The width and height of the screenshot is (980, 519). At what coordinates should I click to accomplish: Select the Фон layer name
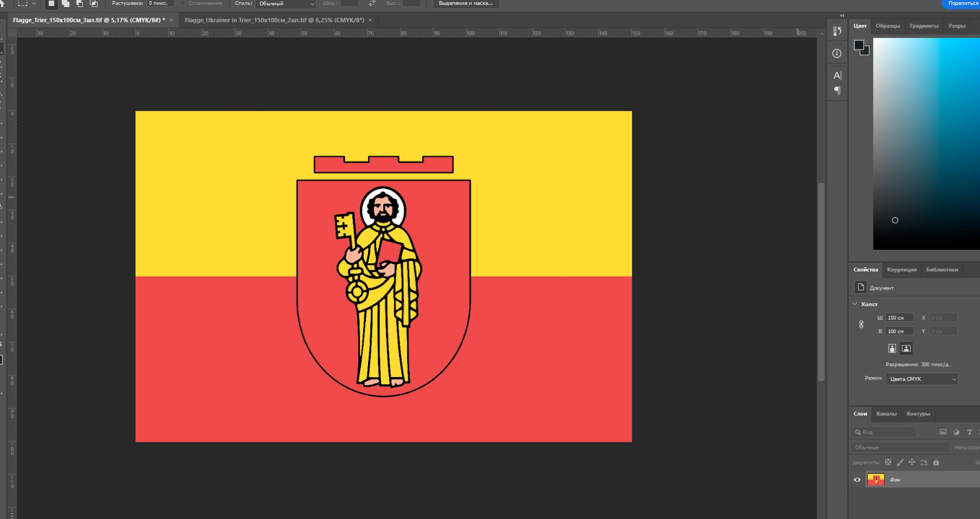[895, 480]
